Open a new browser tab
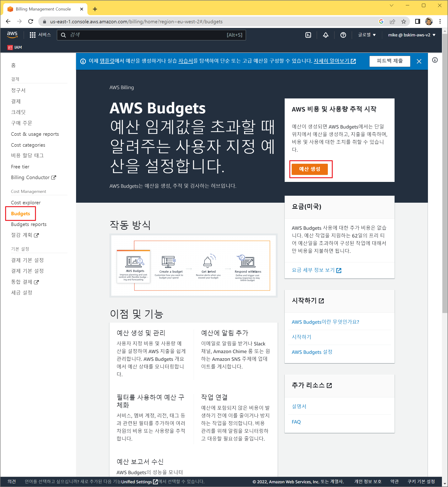Viewport: 448px width, 487px height. [95, 9]
